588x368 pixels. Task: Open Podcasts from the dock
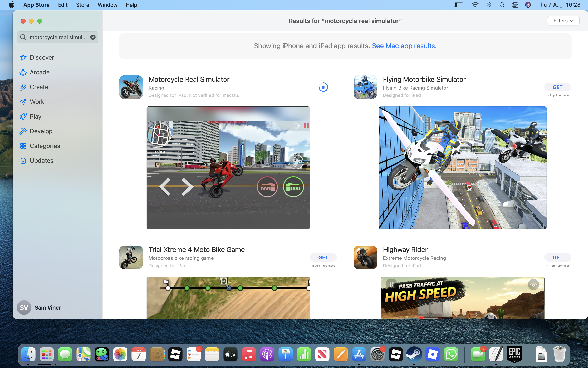click(x=267, y=354)
